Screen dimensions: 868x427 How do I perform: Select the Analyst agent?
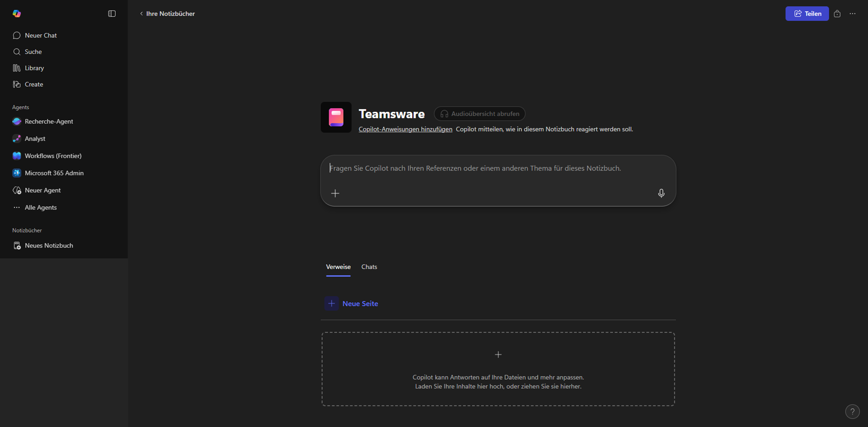pos(35,139)
